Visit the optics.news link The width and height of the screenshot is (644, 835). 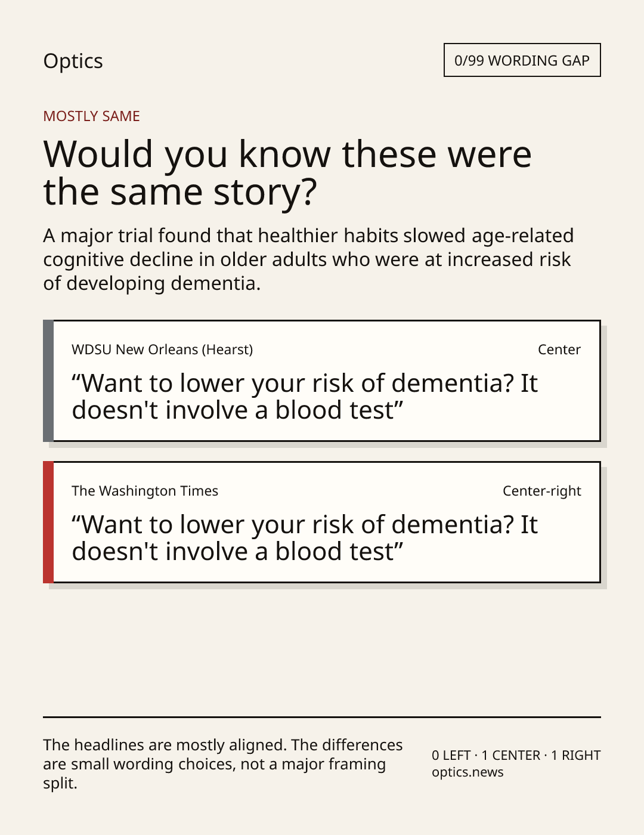pos(467,772)
